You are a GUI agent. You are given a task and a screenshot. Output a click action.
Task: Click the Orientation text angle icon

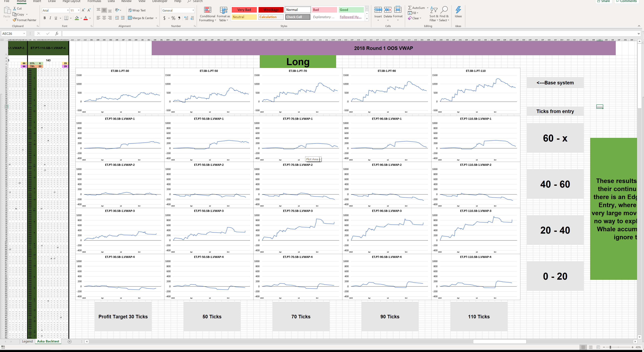[x=117, y=10]
